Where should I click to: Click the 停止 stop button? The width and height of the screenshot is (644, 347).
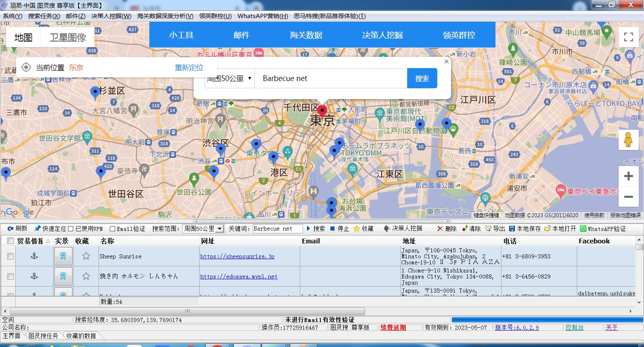click(x=339, y=229)
